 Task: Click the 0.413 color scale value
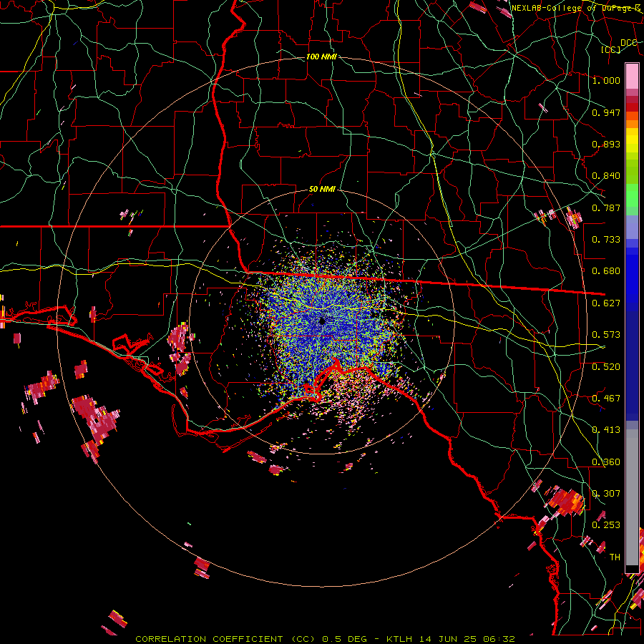click(x=606, y=430)
